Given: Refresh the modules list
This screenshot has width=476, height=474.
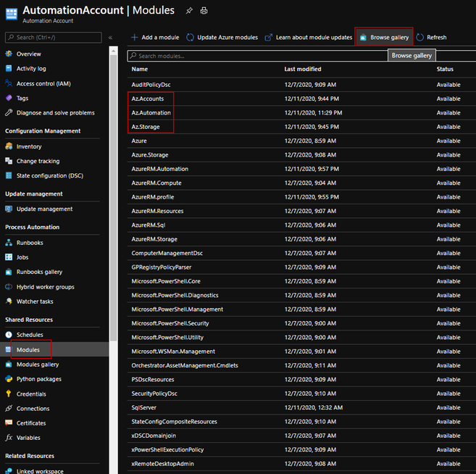Looking at the screenshot, I should point(431,38).
